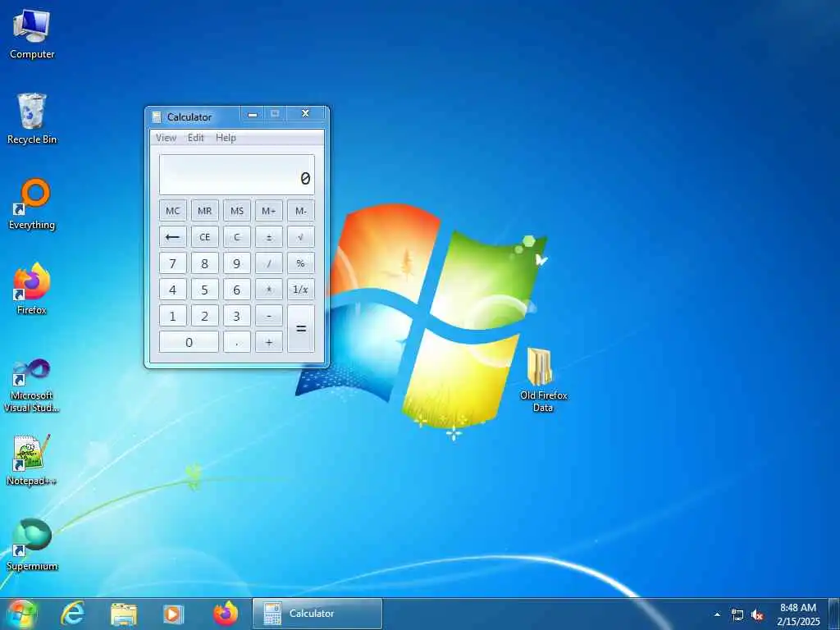Viewport: 840px width, 630px height.
Task: Click digit 3 on the calculator
Action: [237, 316]
